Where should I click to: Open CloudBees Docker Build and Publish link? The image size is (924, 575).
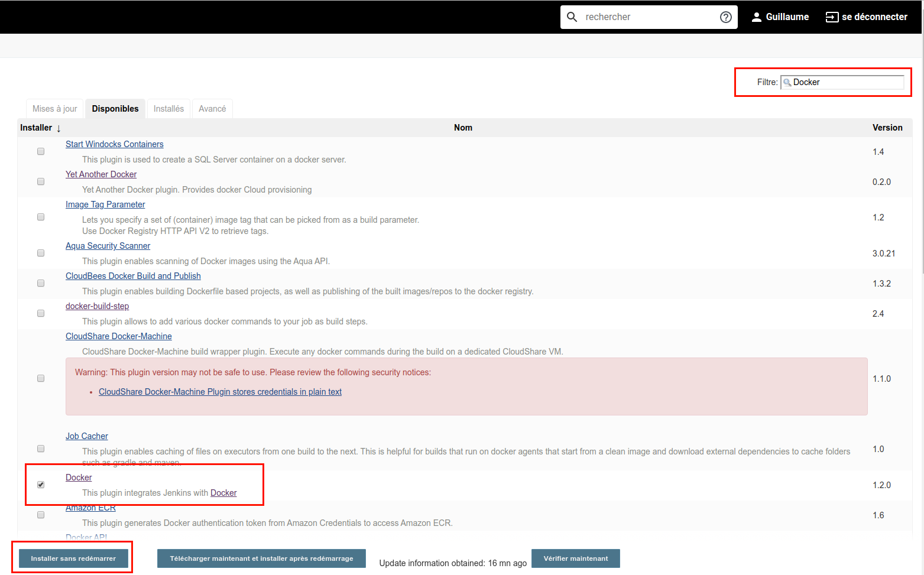(x=133, y=276)
